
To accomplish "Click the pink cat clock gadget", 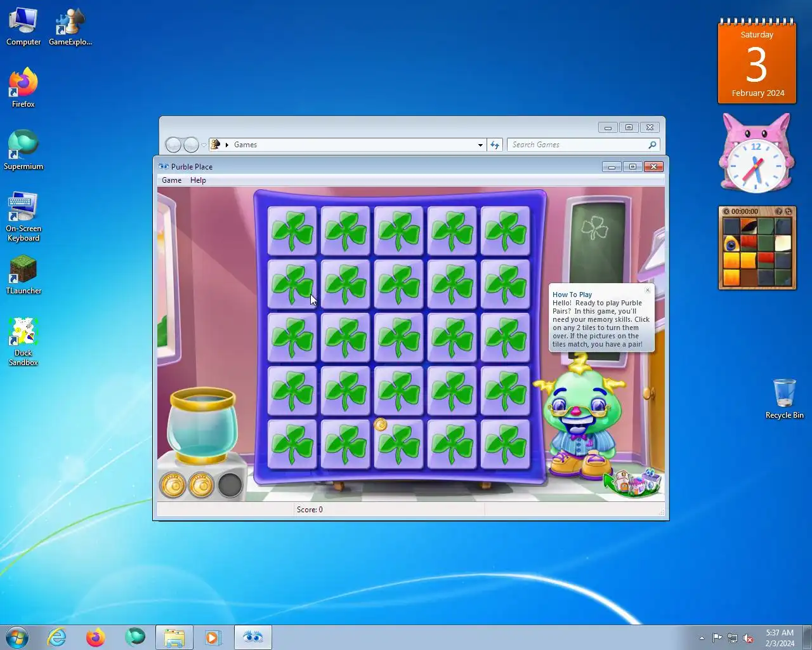I will tap(756, 153).
